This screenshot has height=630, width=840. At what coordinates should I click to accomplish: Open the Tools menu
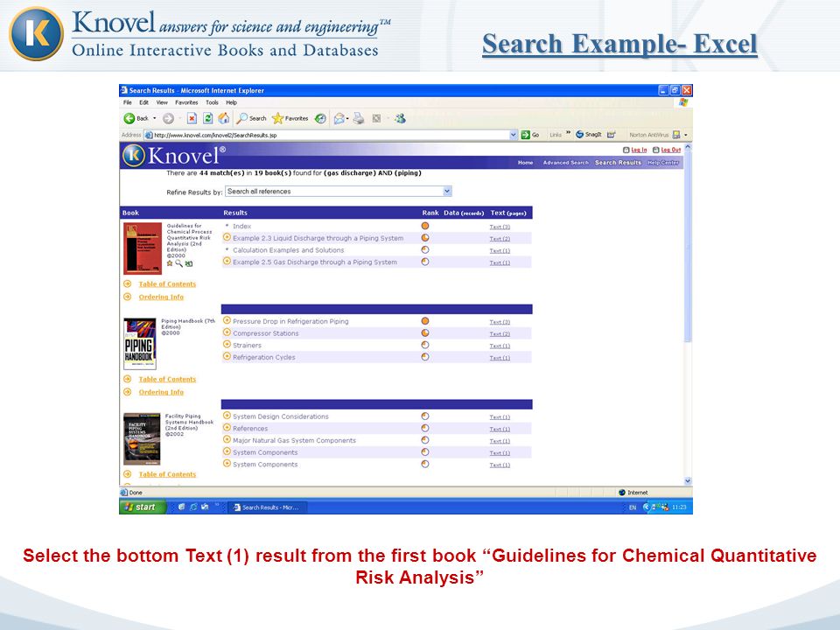(x=212, y=102)
